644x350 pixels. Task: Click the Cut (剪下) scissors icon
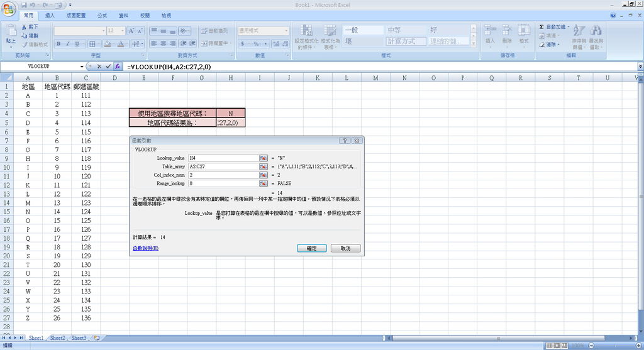[x=25, y=26]
